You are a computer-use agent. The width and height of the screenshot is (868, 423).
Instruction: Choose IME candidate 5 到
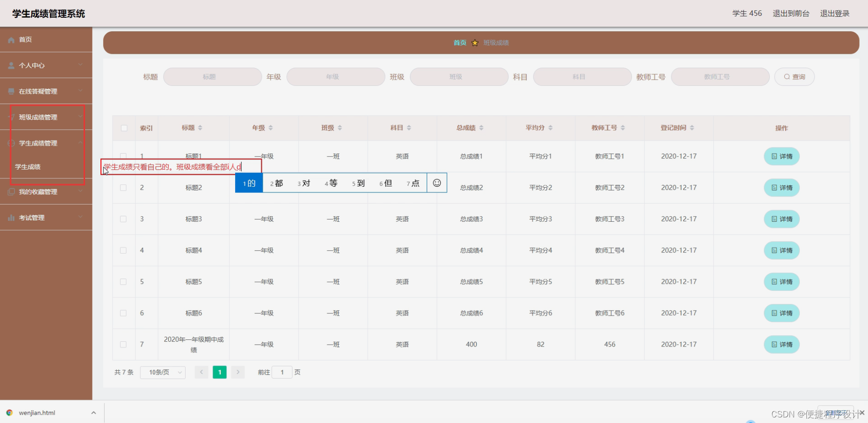click(359, 183)
